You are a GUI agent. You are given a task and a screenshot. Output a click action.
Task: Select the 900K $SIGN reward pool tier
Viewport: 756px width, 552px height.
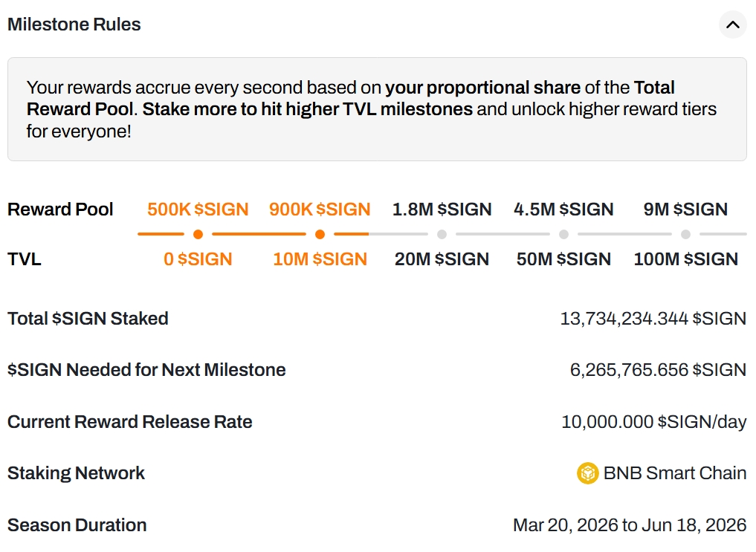coord(320,210)
